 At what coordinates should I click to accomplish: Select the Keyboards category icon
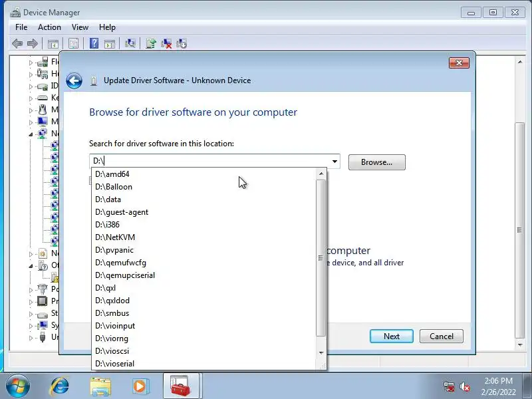pos(43,98)
